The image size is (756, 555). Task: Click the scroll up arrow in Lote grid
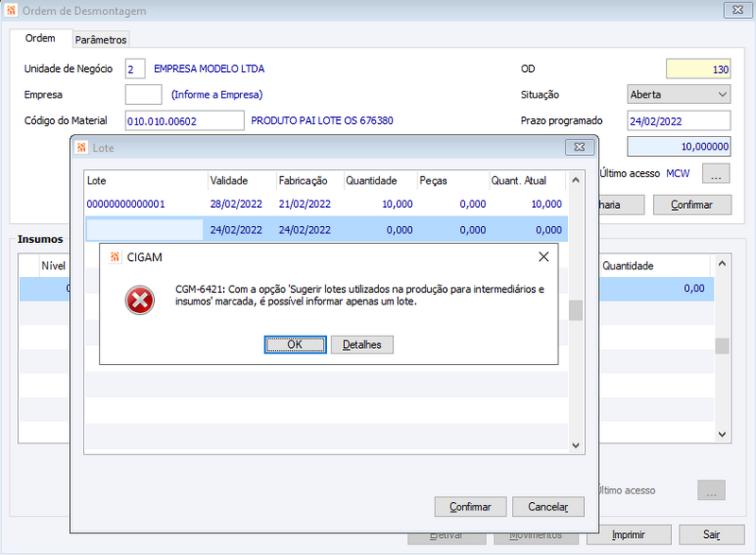point(576,180)
